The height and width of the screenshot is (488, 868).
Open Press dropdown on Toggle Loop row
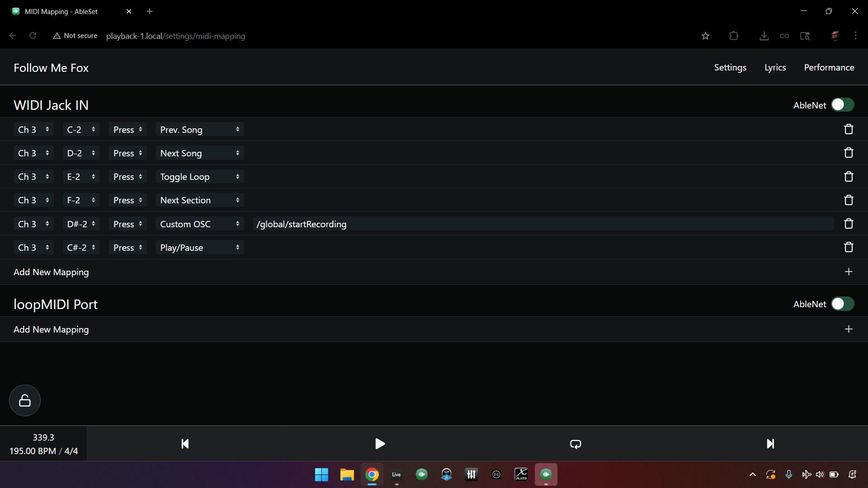point(128,177)
